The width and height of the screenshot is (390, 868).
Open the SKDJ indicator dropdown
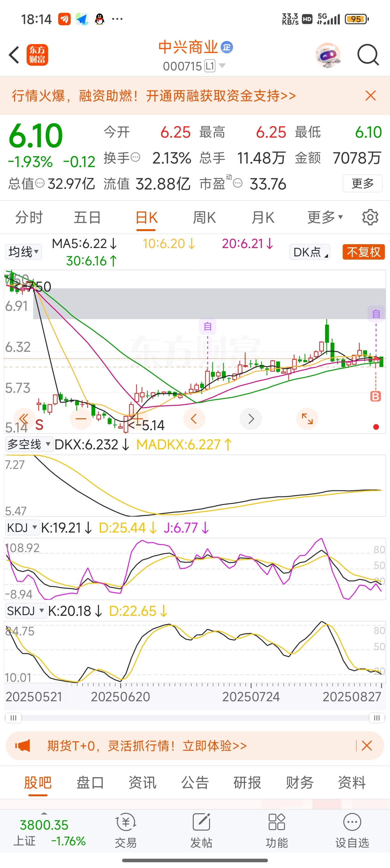tap(26, 611)
